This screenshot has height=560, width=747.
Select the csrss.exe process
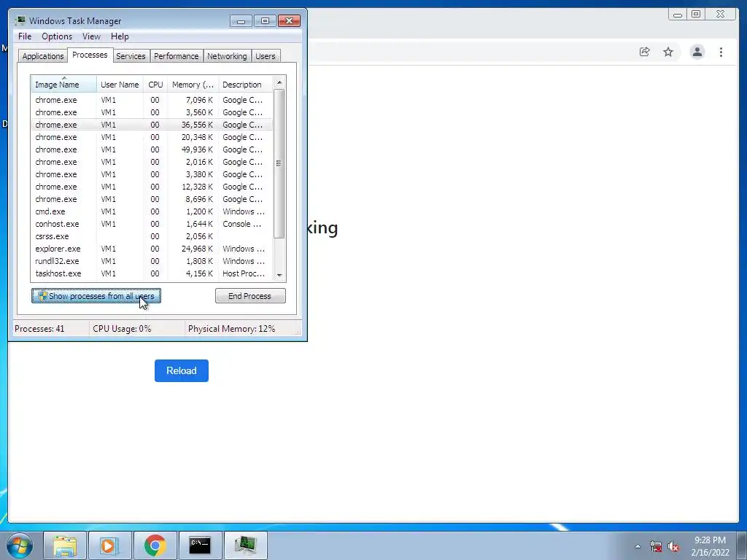click(x=152, y=236)
